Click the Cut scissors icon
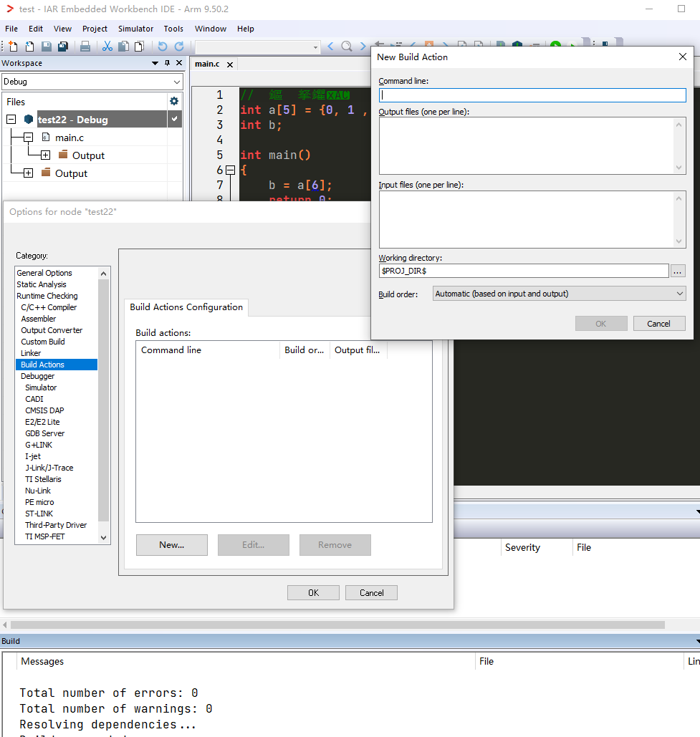This screenshot has height=737, width=700. [x=107, y=46]
